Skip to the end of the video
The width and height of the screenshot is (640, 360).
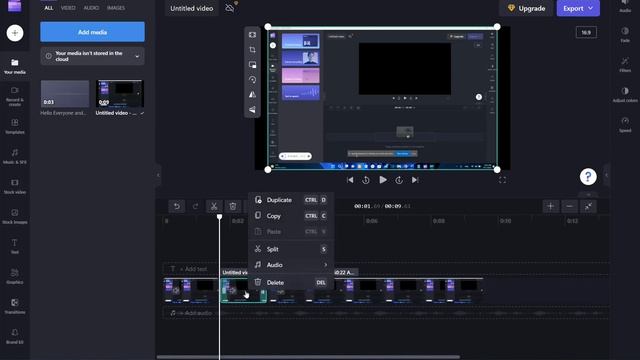(x=415, y=180)
